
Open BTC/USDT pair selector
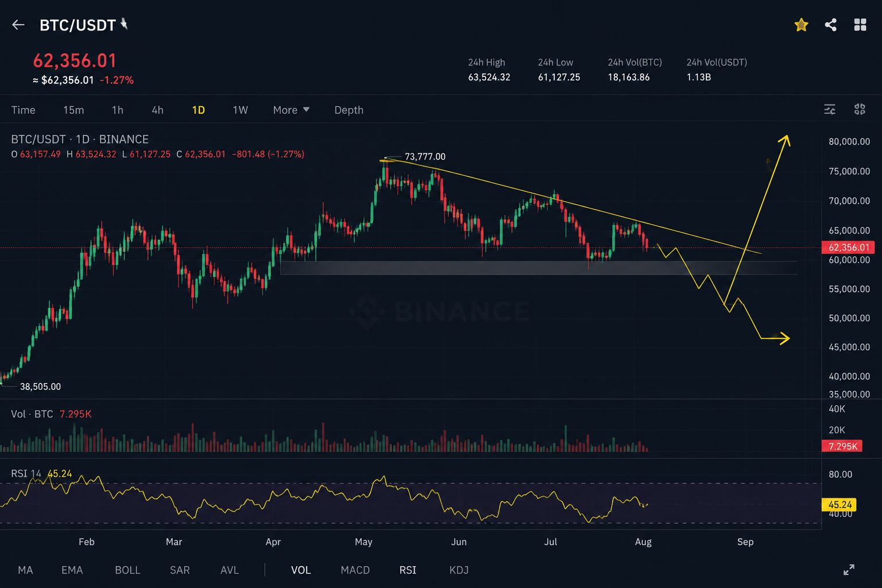point(83,25)
